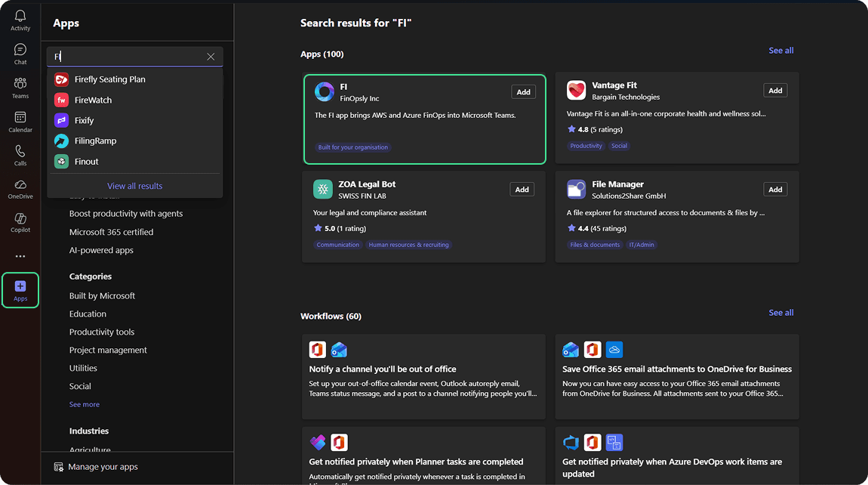Click IT/Admin tag on File Manager
Viewport: 868px width, 485px height.
tap(642, 245)
